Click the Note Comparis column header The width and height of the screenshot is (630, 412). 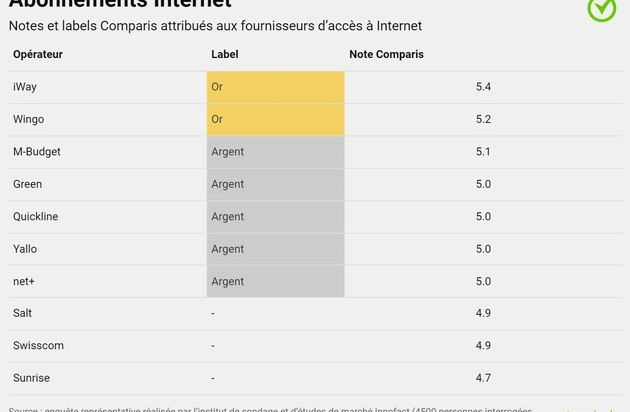click(x=386, y=54)
